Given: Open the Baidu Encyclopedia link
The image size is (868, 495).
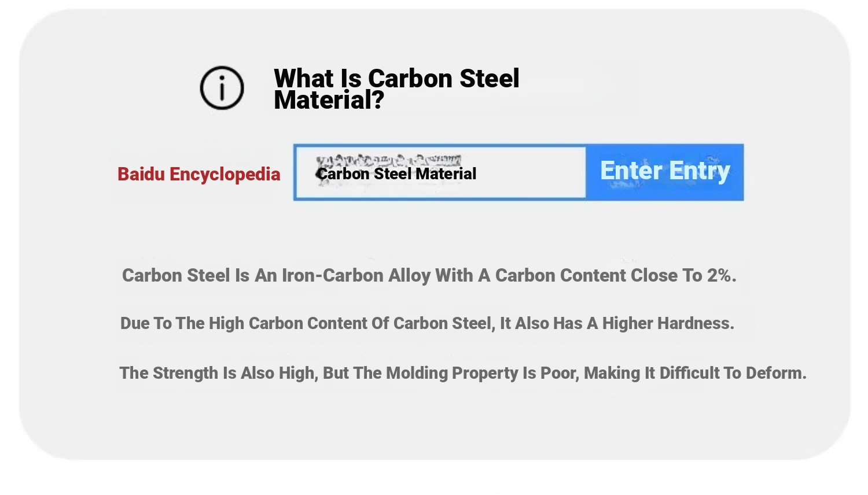Looking at the screenshot, I should [x=198, y=174].
